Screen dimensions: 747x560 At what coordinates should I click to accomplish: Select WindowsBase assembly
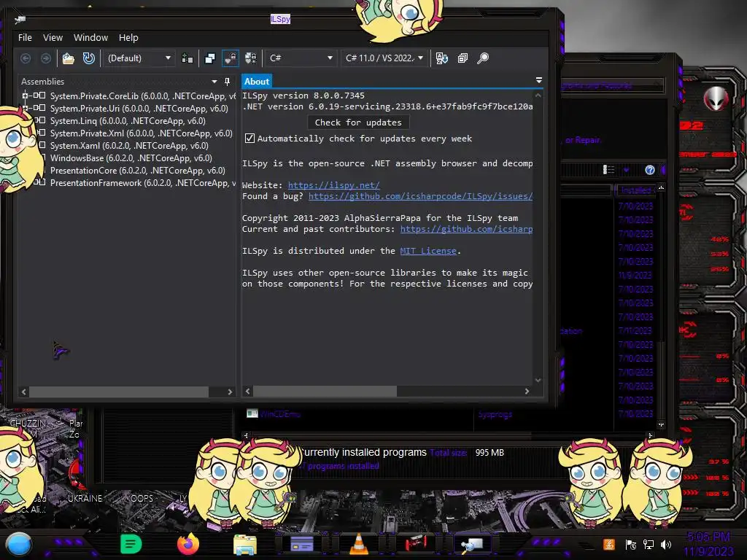click(131, 158)
